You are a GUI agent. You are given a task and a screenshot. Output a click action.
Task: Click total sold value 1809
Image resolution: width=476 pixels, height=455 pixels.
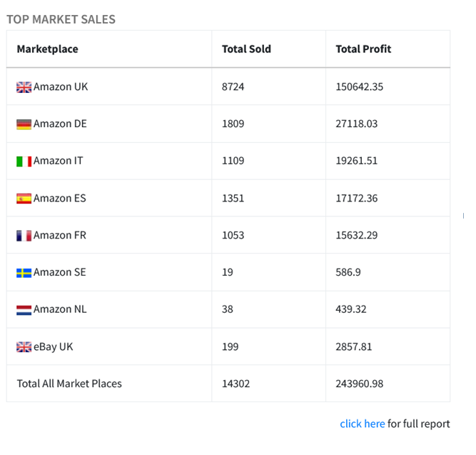coord(233,124)
